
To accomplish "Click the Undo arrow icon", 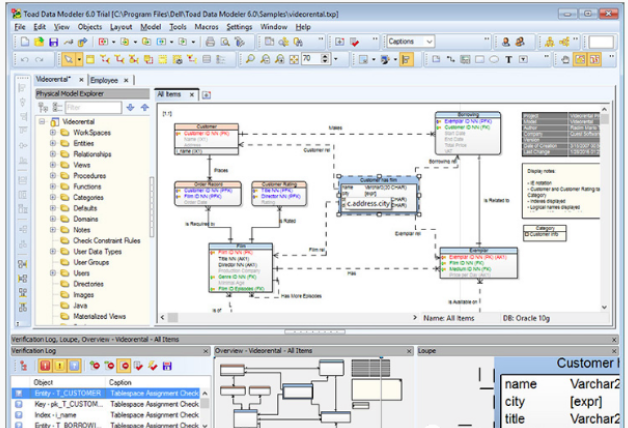I will pyautogui.click(x=25, y=60).
